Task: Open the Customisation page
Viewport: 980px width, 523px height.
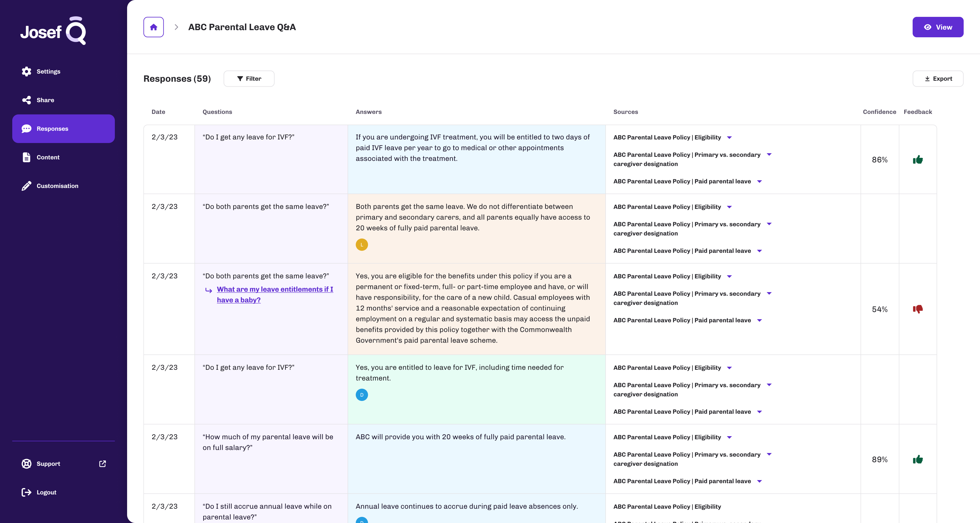Action: [x=57, y=186]
